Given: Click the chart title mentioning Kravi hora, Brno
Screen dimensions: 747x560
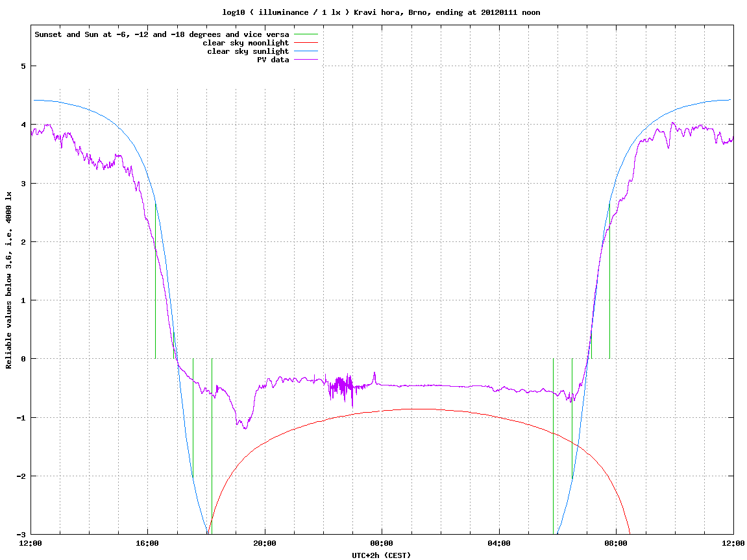Looking at the screenshot, I should (x=381, y=12).
